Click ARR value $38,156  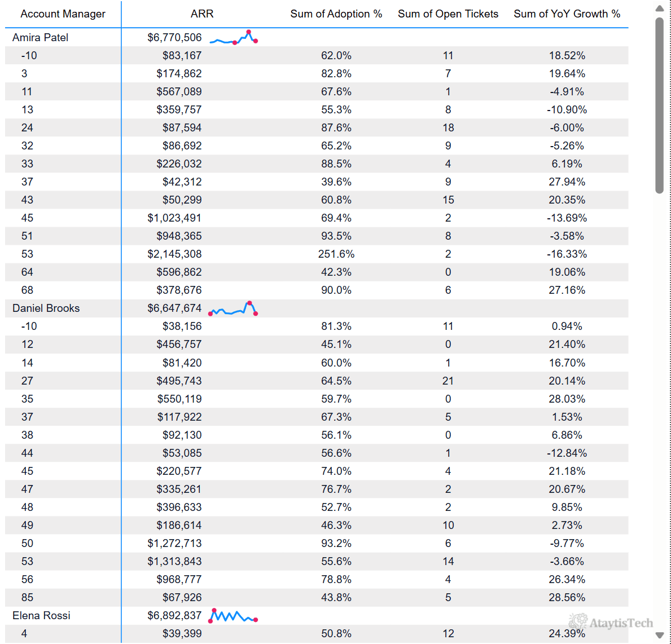pyautogui.click(x=182, y=327)
